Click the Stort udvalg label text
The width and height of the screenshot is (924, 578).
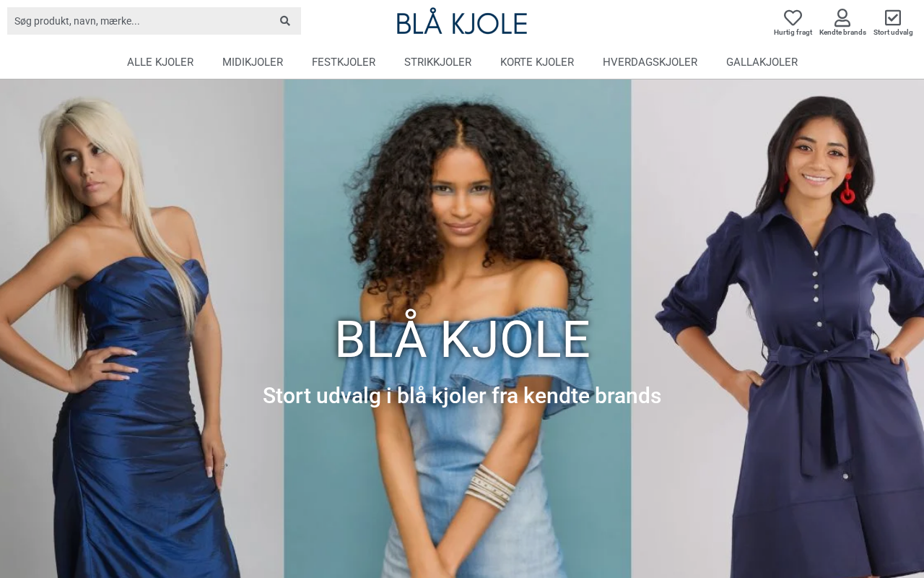pos(893,33)
